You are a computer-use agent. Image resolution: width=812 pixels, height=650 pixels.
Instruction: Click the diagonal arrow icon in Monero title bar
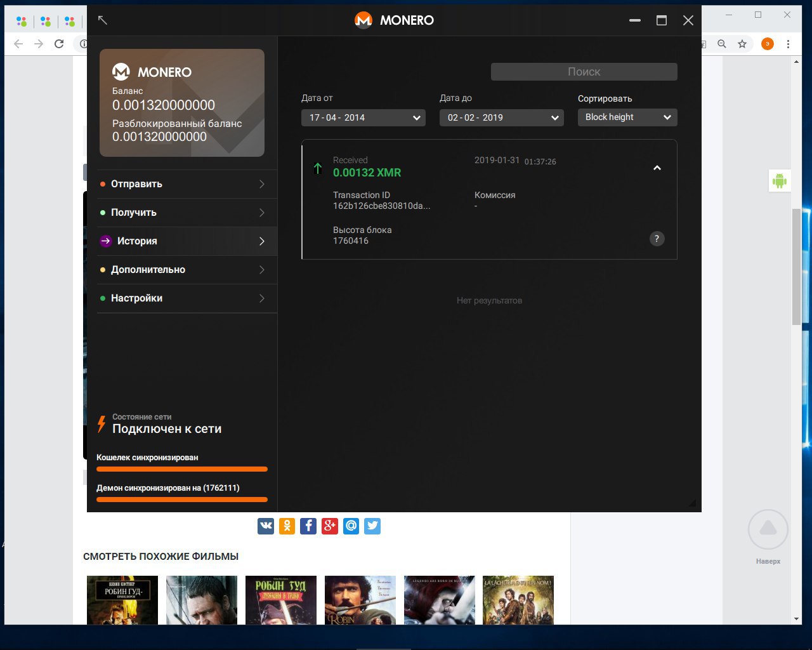[103, 20]
